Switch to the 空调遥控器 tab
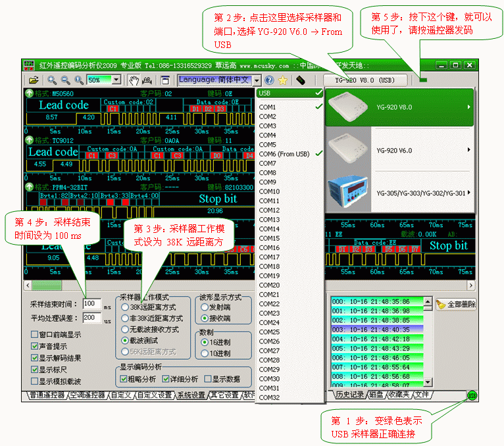Viewport: 504px width, 446px height. pyautogui.click(x=87, y=395)
